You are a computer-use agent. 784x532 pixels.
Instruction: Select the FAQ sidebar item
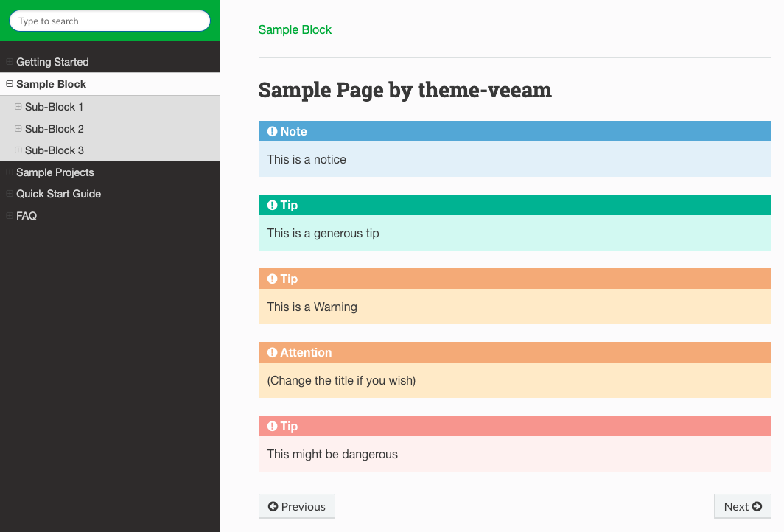(27, 216)
